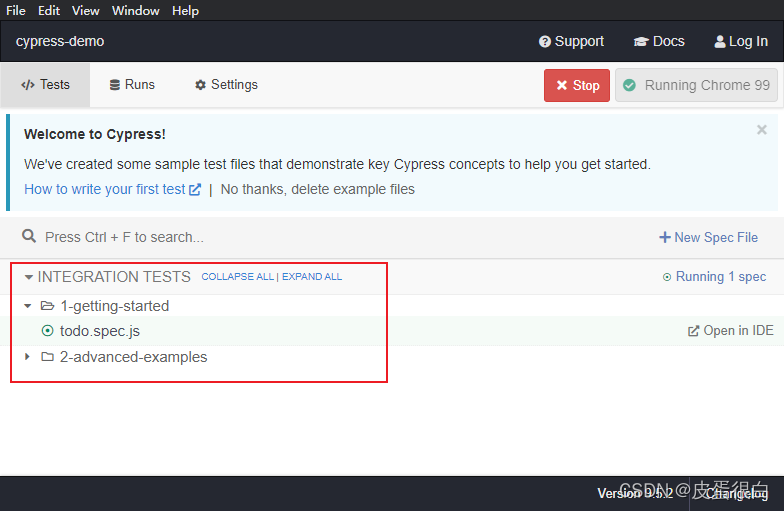Click the gear icon on Settings tab
Screen dimensions: 784x511
click(200, 85)
